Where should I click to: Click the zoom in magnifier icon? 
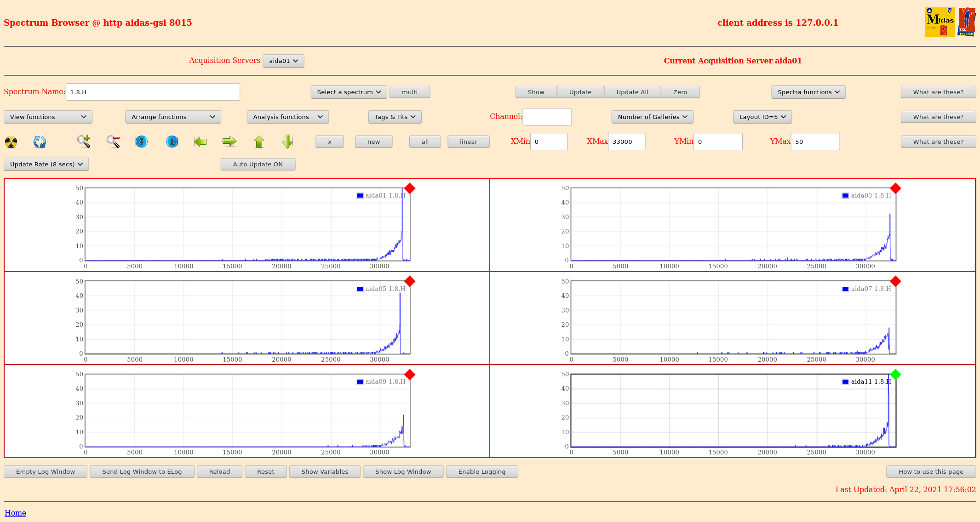84,142
